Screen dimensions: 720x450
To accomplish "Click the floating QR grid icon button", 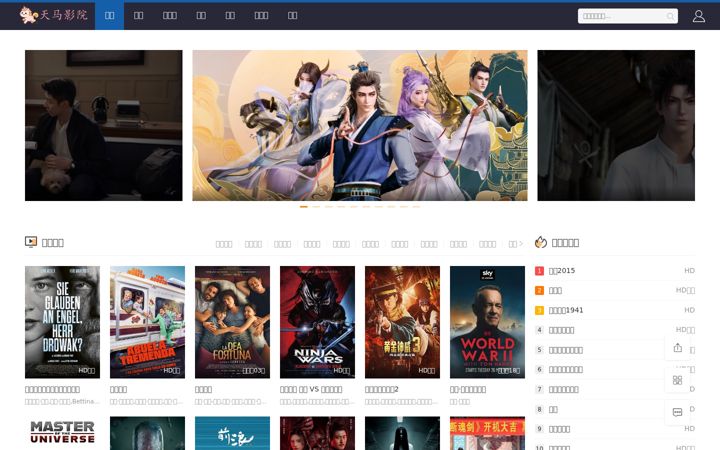I will point(677,380).
